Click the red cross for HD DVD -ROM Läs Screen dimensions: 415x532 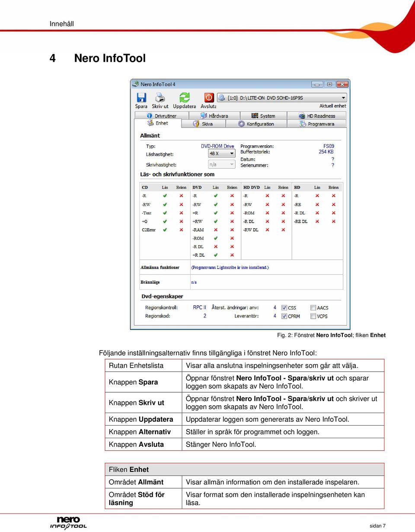click(x=267, y=213)
